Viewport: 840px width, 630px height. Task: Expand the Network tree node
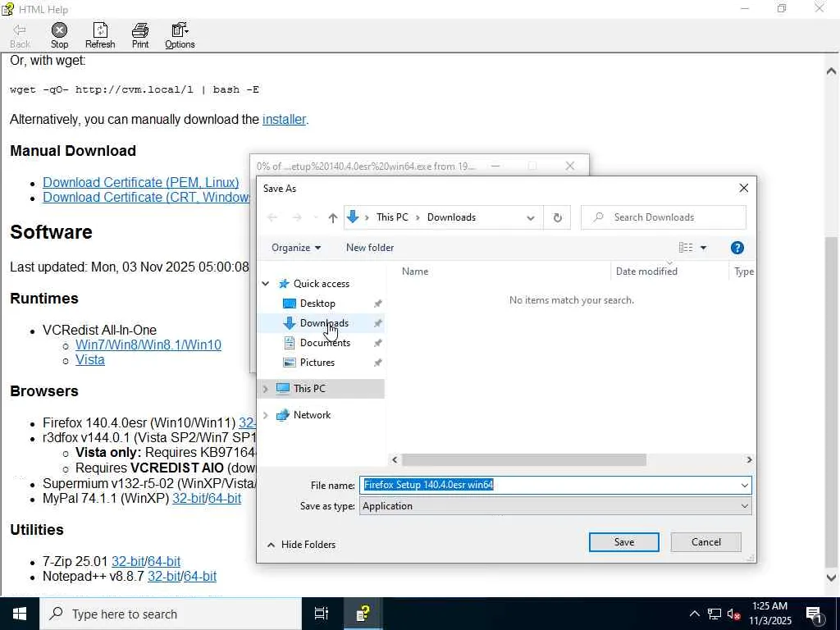266,415
